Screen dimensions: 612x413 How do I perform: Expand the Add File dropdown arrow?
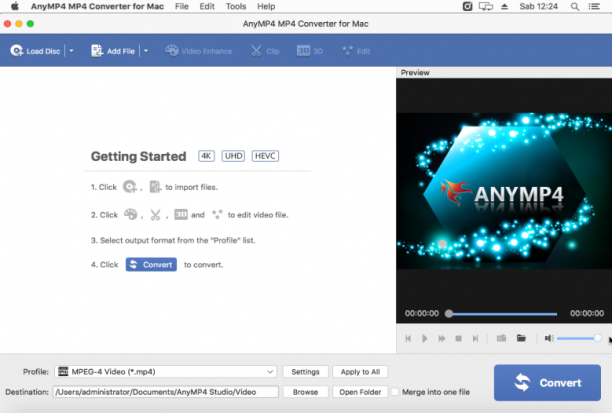(x=146, y=51)
